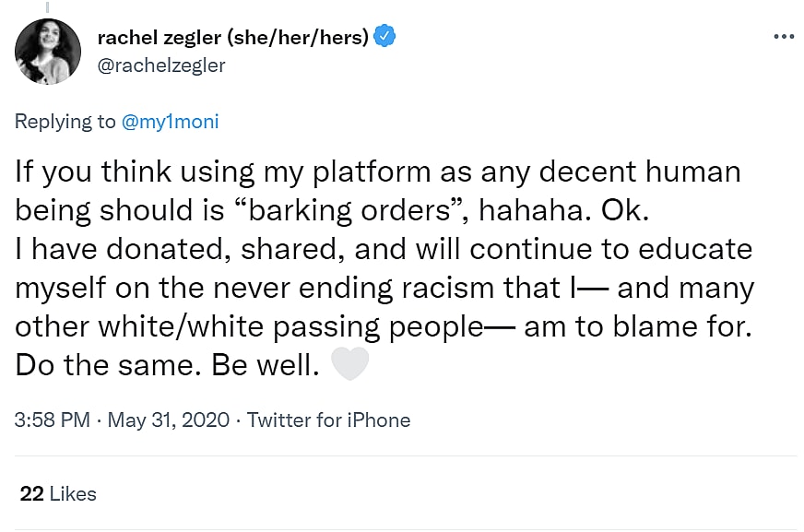Click the "Replying to" label
Viewport: 804px width, 532px height.
tap(65, 122)
